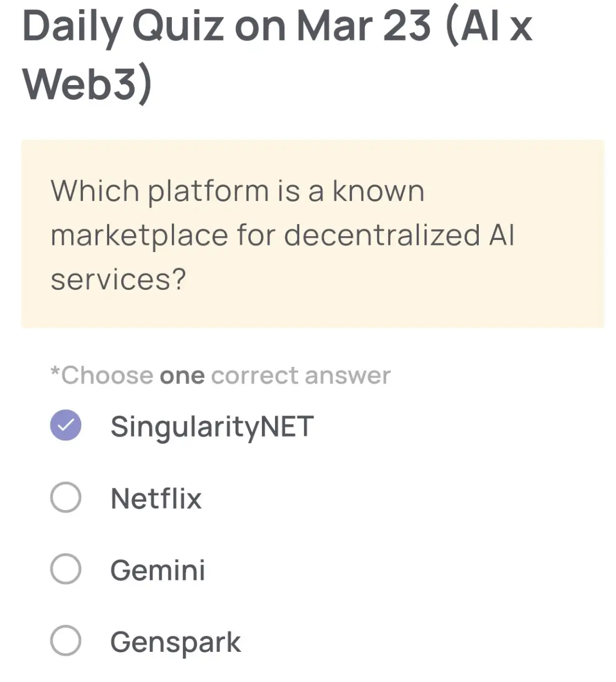The width and height of the screenshot is (616, 682).
Task: Click the Choose one correct answer label
Action: [220, 375]
